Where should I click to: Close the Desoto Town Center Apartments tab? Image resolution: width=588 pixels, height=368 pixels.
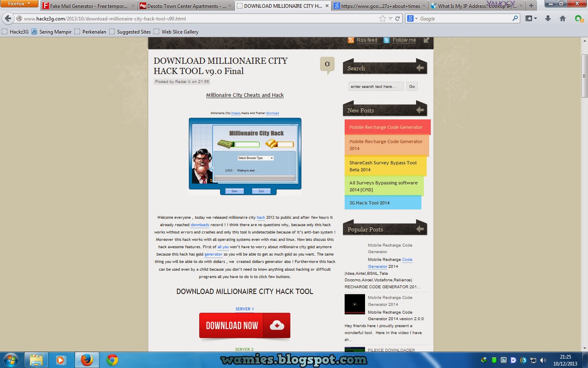click(x=230, y=6)
